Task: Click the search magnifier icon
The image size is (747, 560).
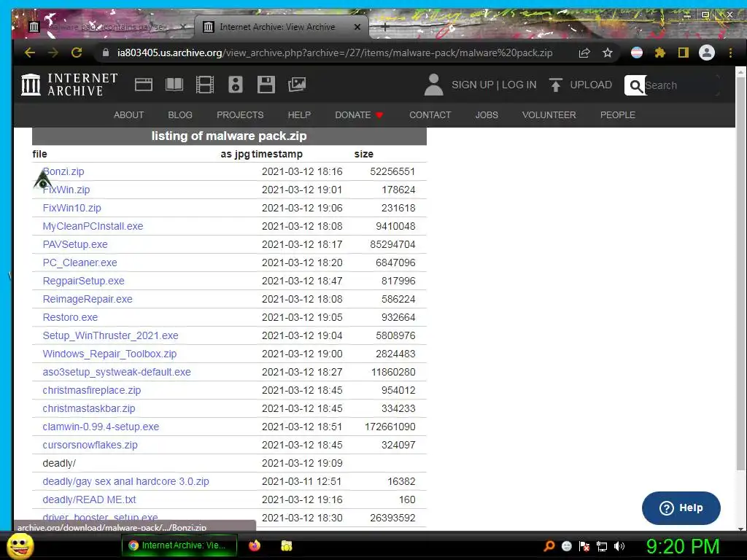Action: tap(635, 86)
